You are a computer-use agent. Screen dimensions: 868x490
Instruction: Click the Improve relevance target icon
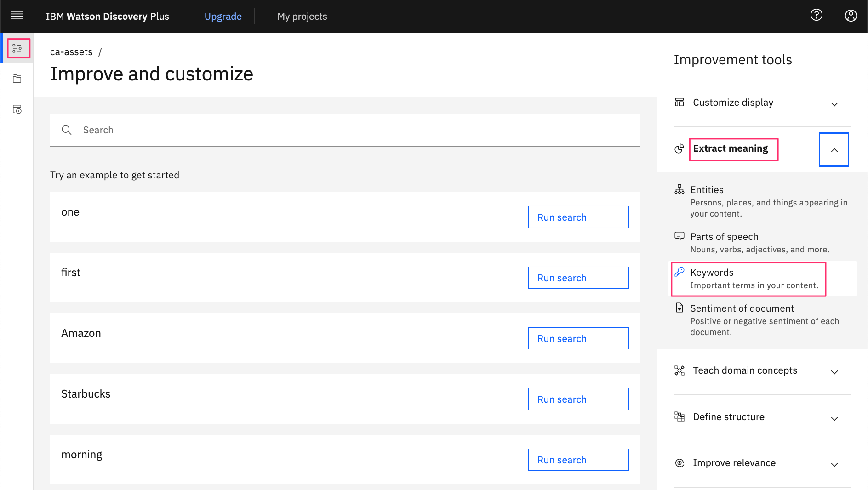680,463
